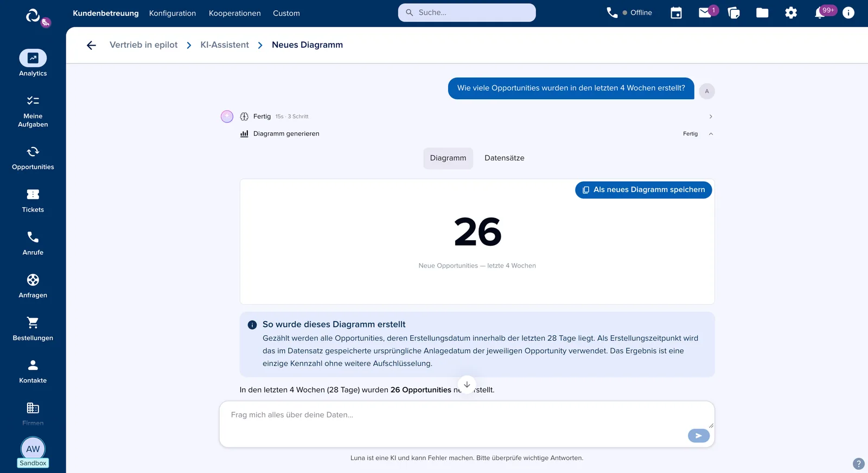Open Bestellungen orders section
Image resolution: width=868 pixels, height=473 pixels.
point(33,329)
